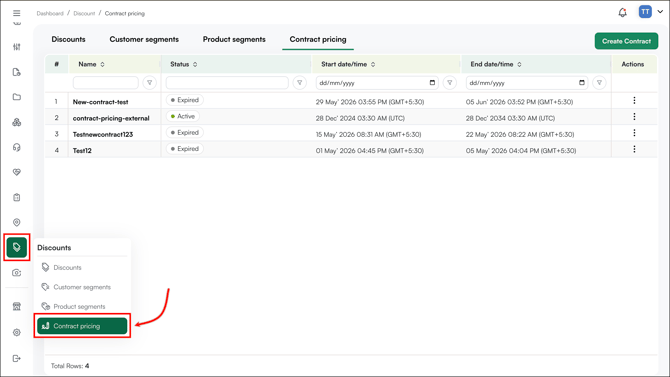Screen dimensions: 670x377
Task: Sort by End date/time column
Action: 519,65
